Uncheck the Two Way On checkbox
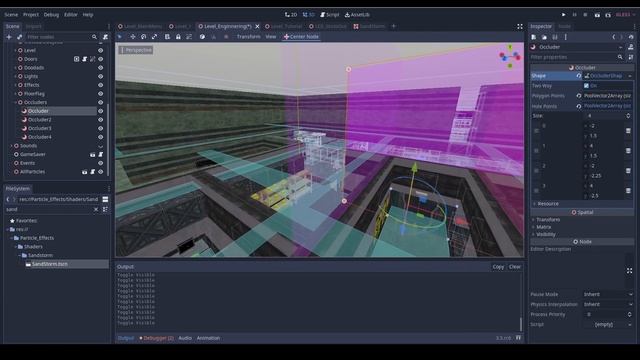This screenshot has height=360, width=640. point(587,86)
